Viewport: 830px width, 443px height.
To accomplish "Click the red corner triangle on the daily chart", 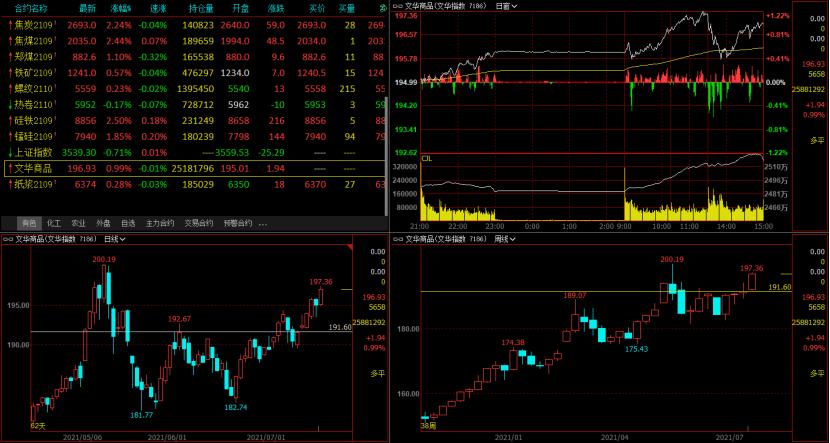I will coord(349,248).
